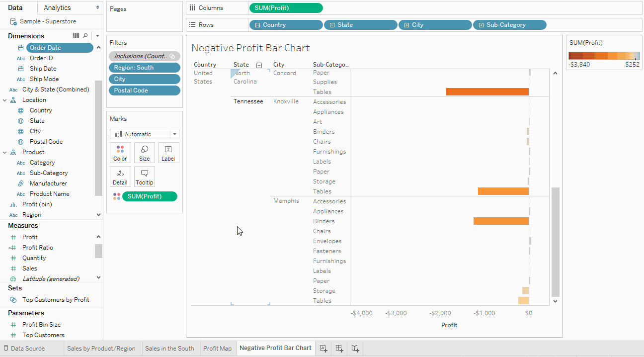Select the Profit measure
The width and height of the screenshot is (644, 357).
tap(30, 237)
